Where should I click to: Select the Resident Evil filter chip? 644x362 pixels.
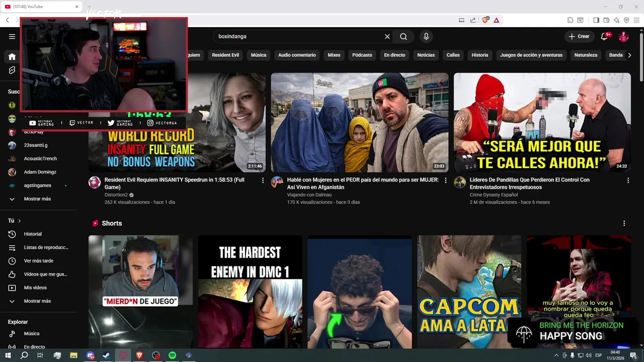coord(225,55)
